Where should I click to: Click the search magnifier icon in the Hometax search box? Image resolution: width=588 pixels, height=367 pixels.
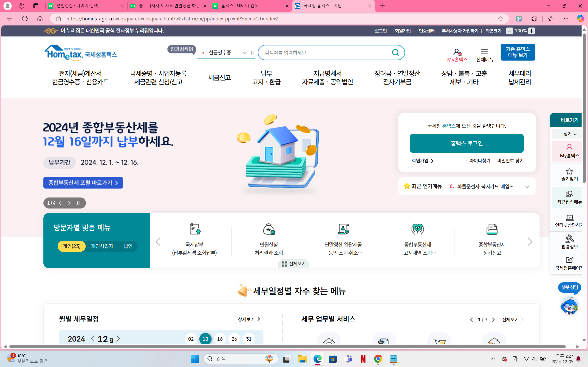coord(395,53)
